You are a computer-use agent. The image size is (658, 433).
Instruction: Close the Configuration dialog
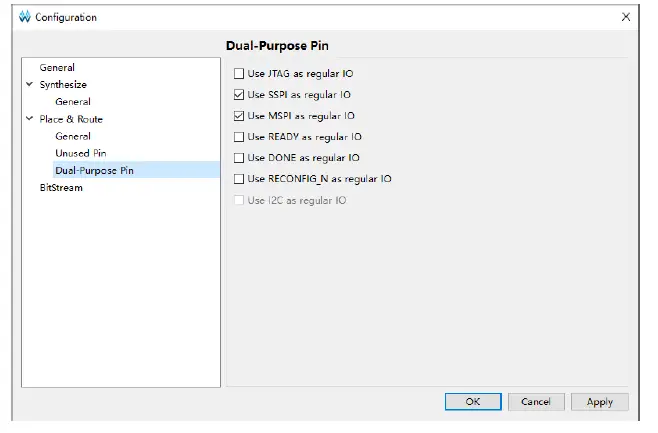click(x=626, y=17)
